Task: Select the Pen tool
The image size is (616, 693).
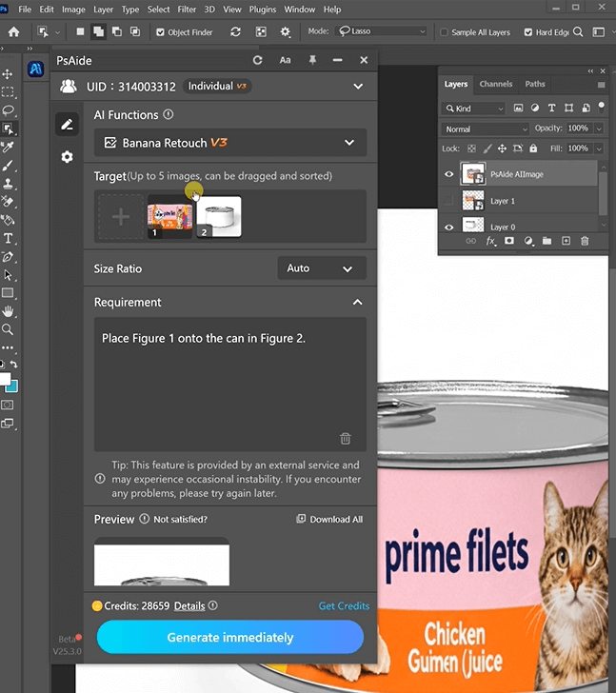Action: tap(8, 257)
